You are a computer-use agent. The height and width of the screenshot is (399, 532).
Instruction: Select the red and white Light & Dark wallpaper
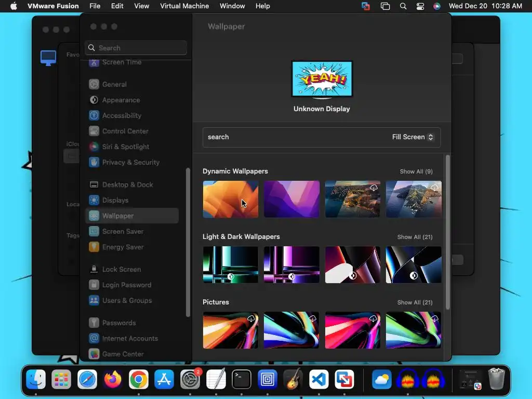[x=353, y=264]
